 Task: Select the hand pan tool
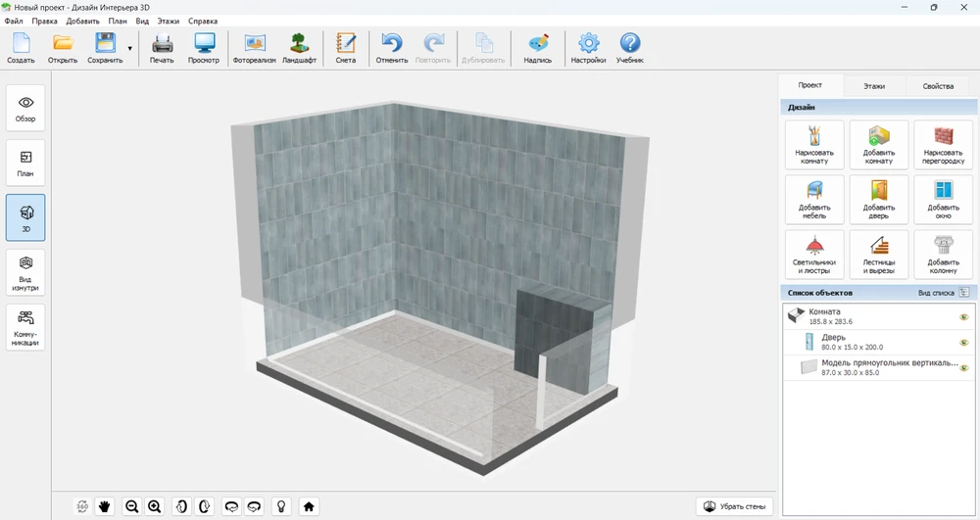click(105, 506)
